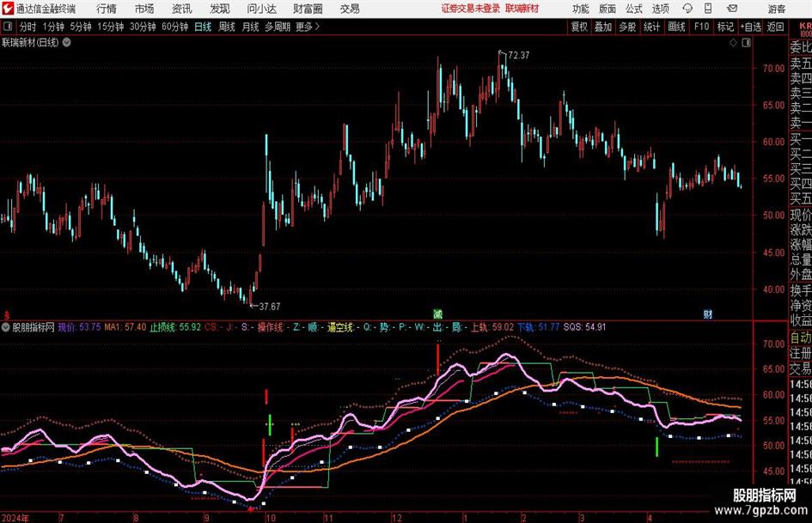This screenshot has height=523, width=812.
Task: Switch to 15分钟 period tab
Action: (111, 27)
